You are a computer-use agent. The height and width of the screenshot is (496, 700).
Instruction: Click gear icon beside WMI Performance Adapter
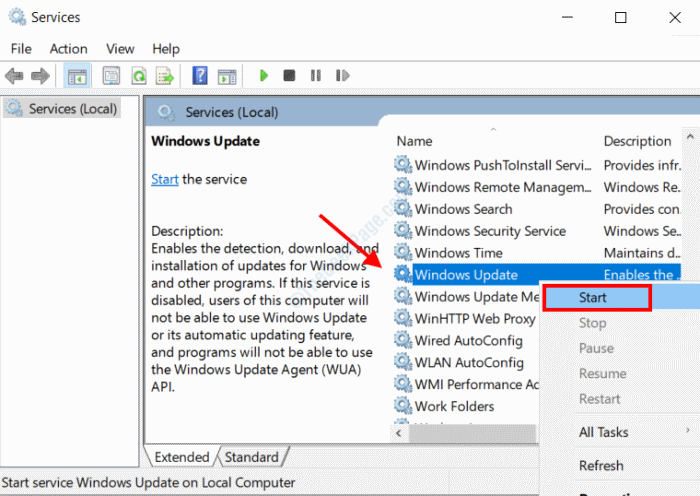tap(403, 383)
